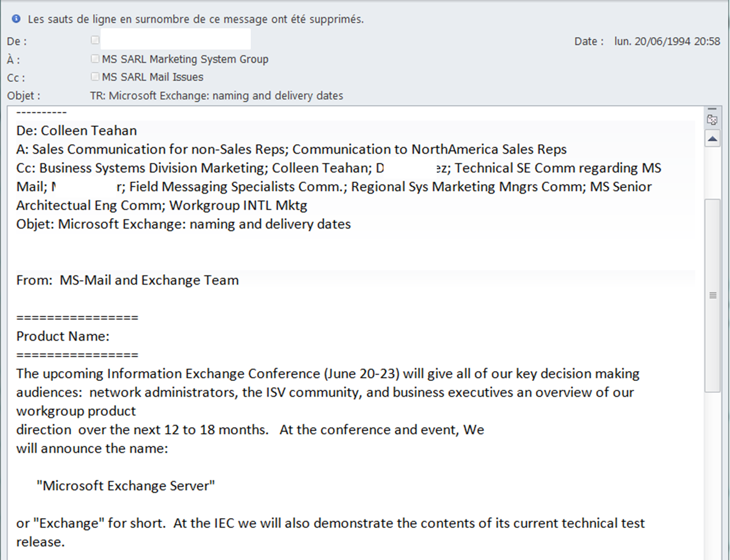Click the email subject line in the header
730x560 pixels.
click(216, 96)
